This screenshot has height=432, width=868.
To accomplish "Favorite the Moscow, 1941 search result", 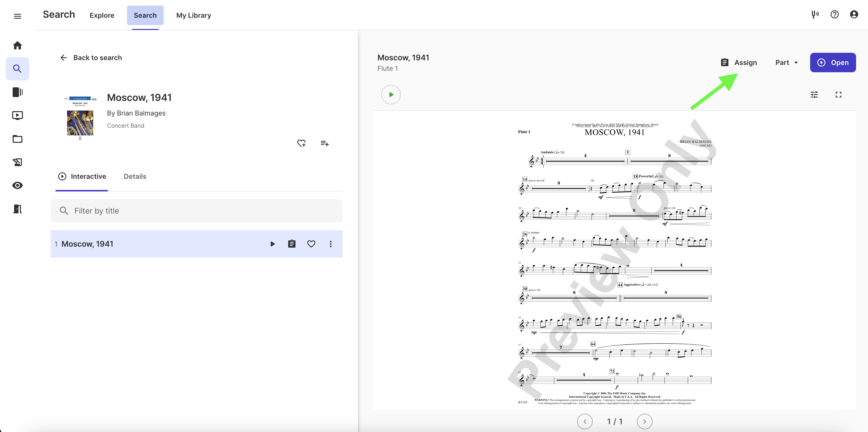I will pyautogui.click(x=311, y=244).
